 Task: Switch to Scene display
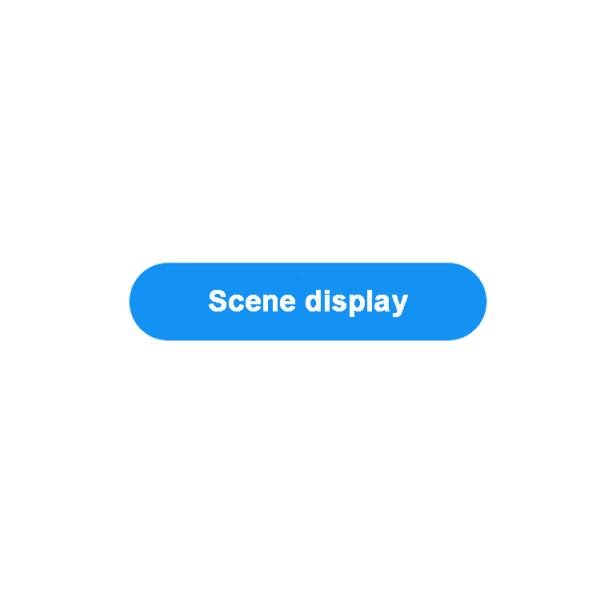[308, 302]
